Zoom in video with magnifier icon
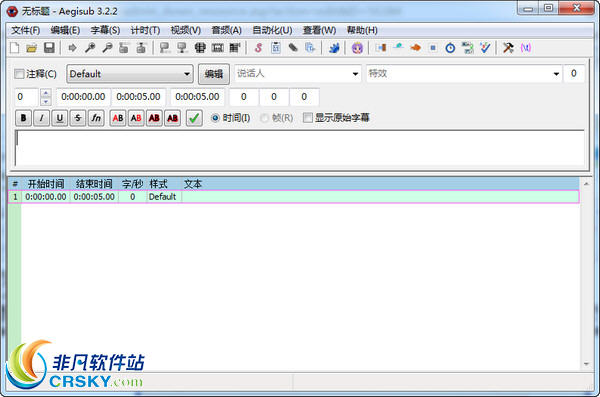Viewport: 600px width, 397px height. 90,48
